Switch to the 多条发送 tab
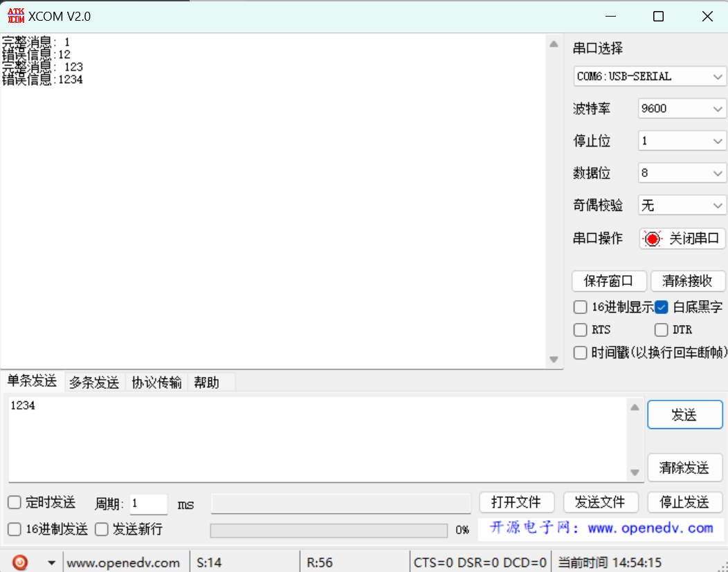This screenshot has height=572, width=728. pyautogui.click(x=94, y=382)
